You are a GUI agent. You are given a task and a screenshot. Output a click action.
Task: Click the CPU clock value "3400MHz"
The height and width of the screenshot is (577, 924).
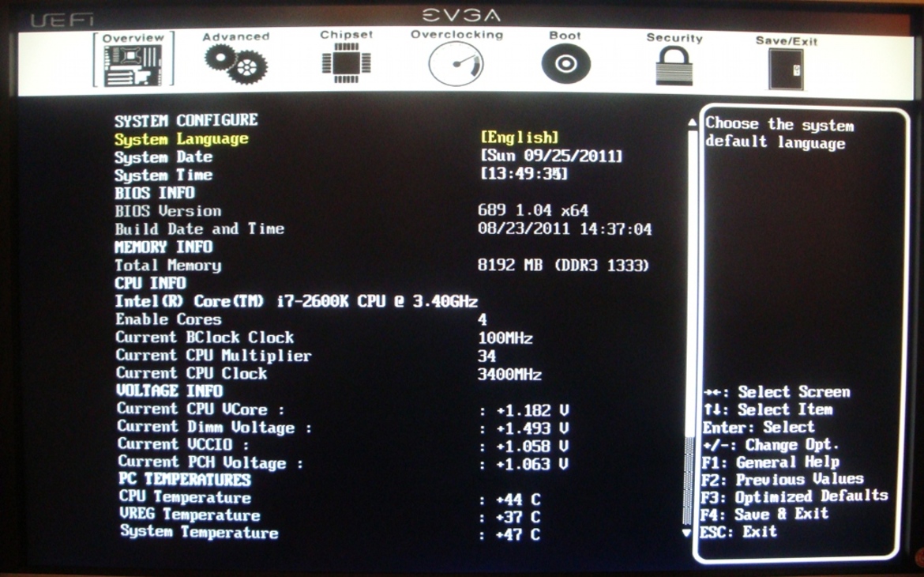(x=509, y=374)
